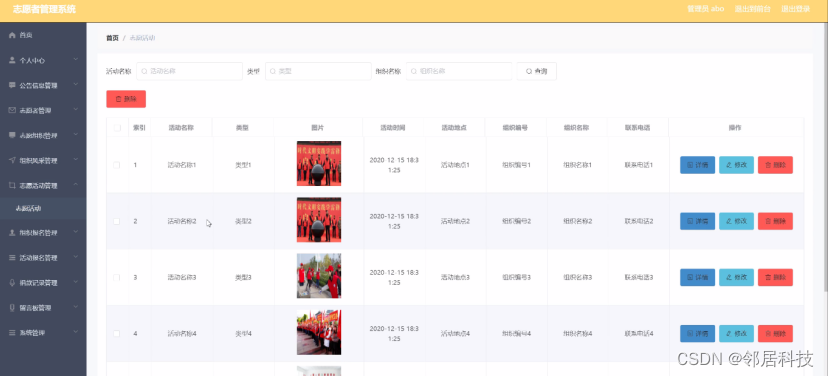Click the envelope icon beside 志愿者管理

coord(12,110)
